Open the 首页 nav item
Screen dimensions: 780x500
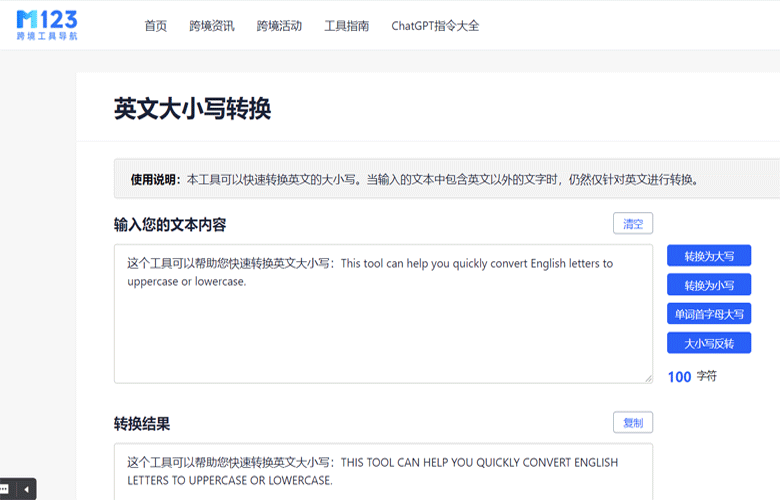[x=155, y=26]
